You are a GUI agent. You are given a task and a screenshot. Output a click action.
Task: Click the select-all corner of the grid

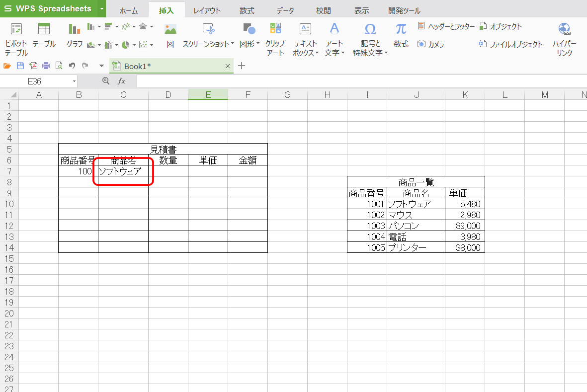point(9,94)
